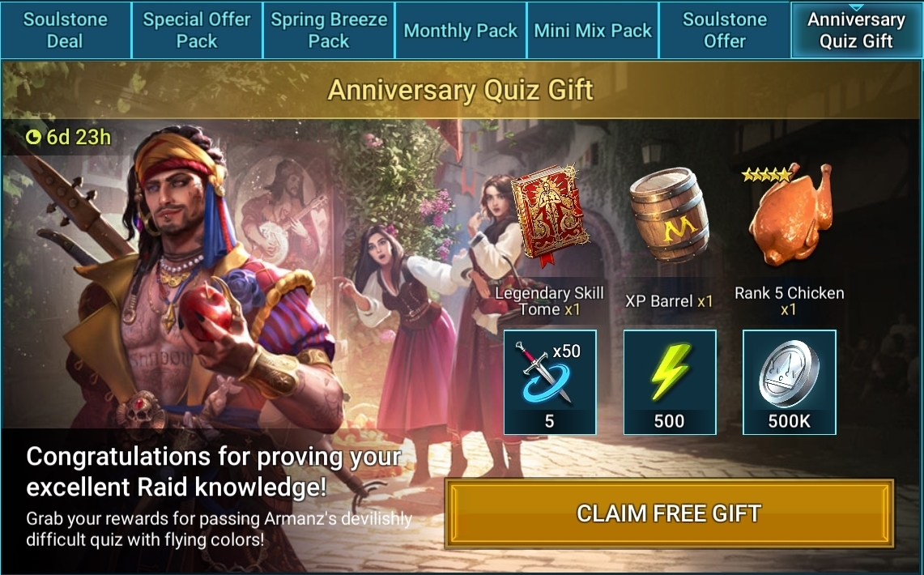Claim the free gift
The height and width of the screenshot is (575, 924).
(669, 513)
